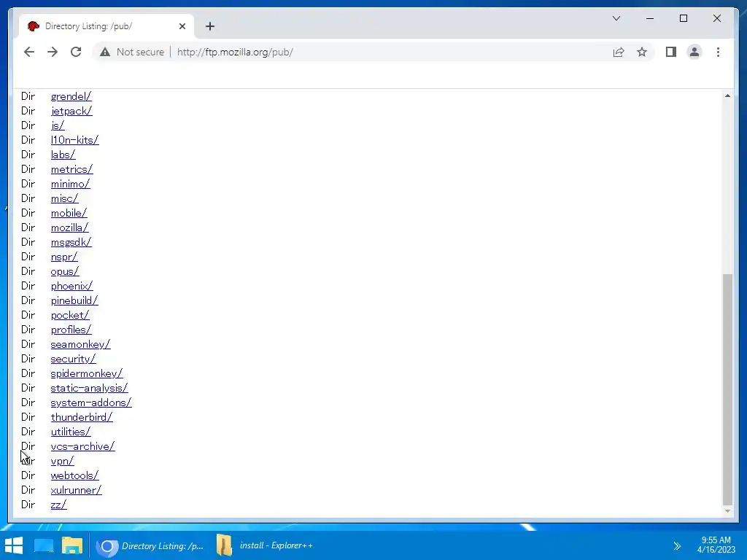Click the vertical scrollbar thumb
Viewport: 747px width, 560px height.
pyautogui.click(x=727, y=389)
